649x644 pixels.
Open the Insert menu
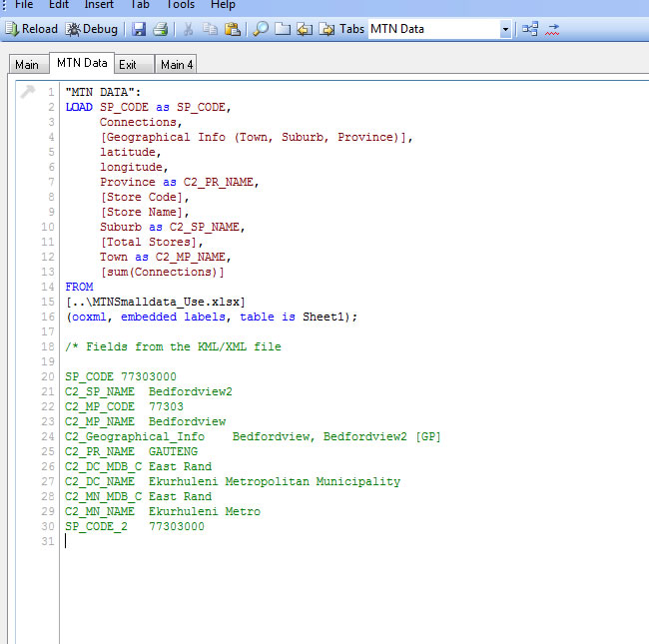[100, 5]
